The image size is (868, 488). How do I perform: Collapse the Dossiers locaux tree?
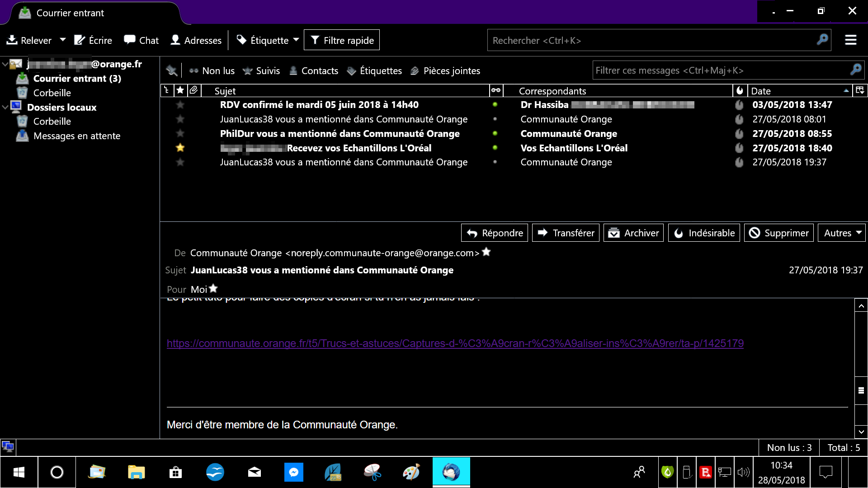[x=5, y=107]
